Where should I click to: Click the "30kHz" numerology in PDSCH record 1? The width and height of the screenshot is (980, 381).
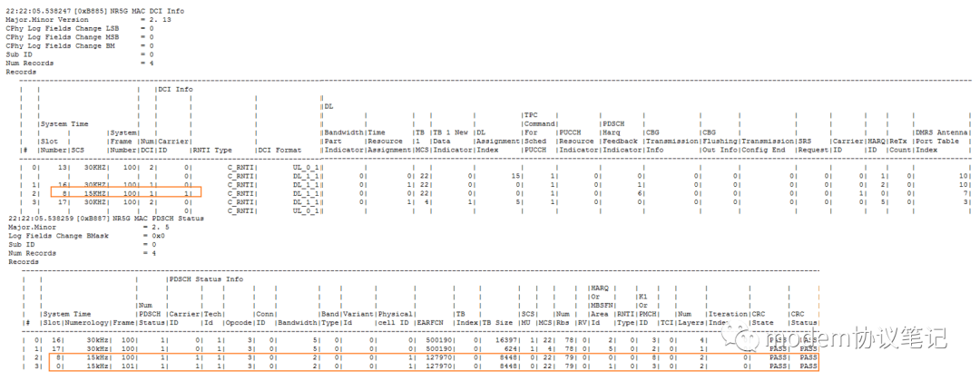[95, 349]
